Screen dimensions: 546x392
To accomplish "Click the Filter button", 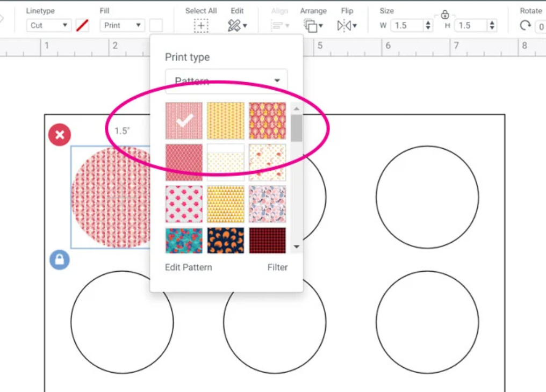I will coord(277,267).
